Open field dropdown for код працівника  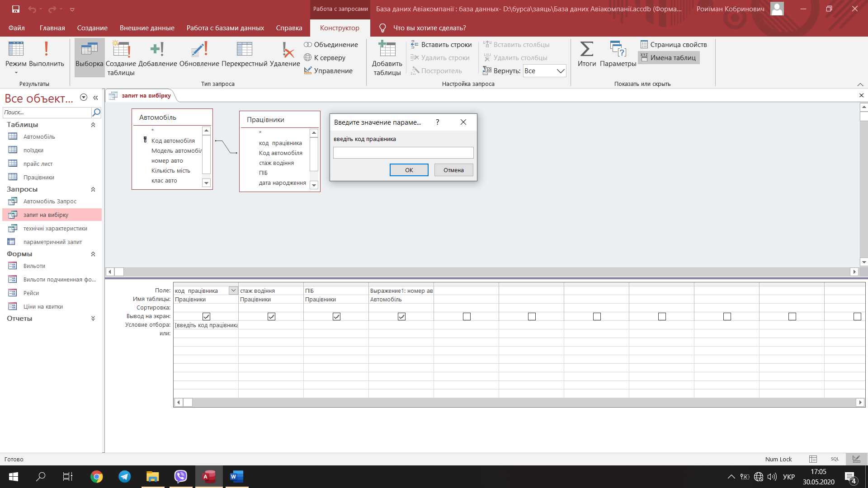point(233,291)
